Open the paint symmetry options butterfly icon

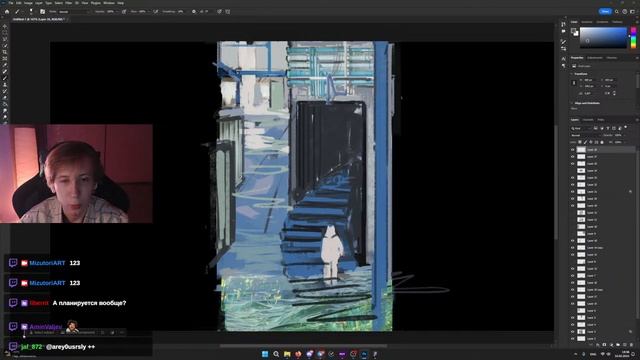click(x=228, y=11)
